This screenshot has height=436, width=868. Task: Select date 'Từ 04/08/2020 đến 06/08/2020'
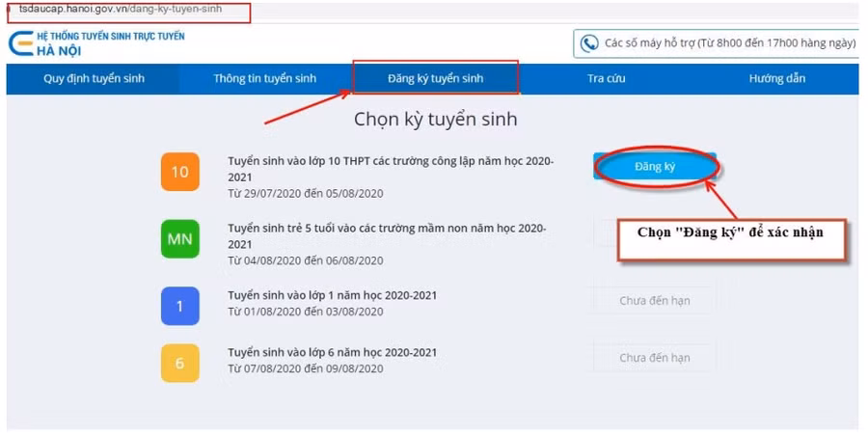pos(306,260)
